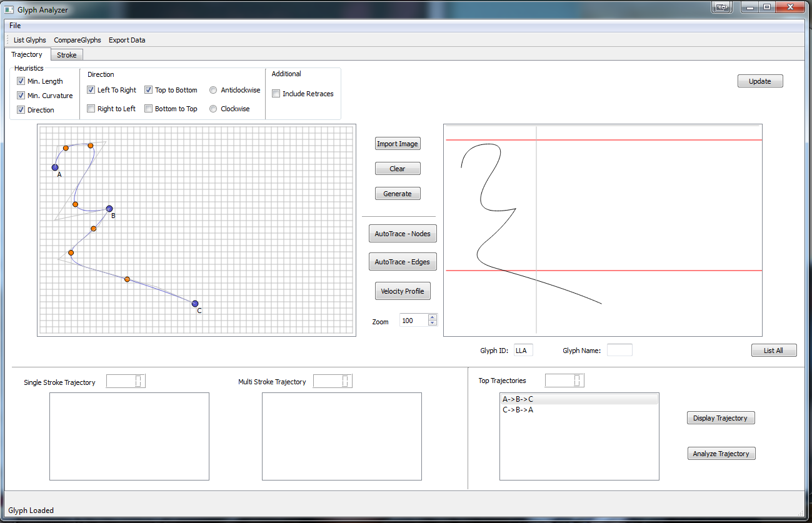The width and height of the screenshot is (812, 523).
Task: Select the A->B->C trajectory row
Action: pos(579,399)
